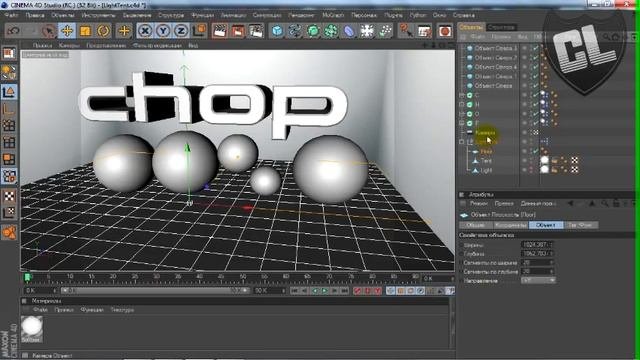
Task: Select the Координаты attribute tab
Action: click(x=511, y=225)
